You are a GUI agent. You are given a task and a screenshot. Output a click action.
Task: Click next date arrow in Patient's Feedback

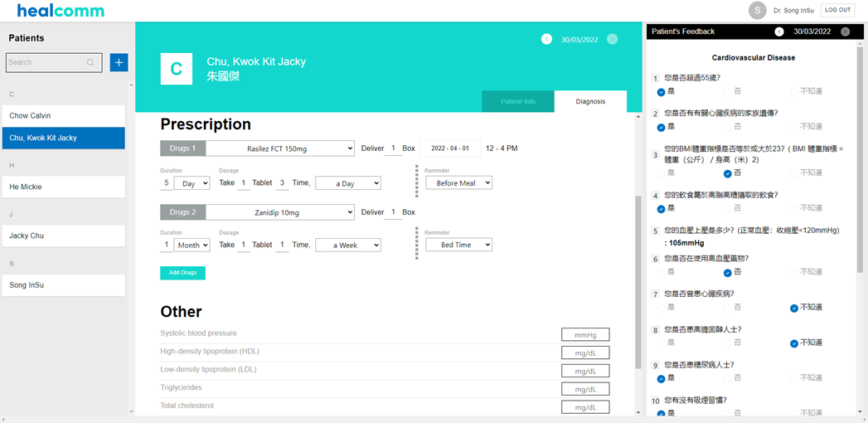click(x=845, y=32)
